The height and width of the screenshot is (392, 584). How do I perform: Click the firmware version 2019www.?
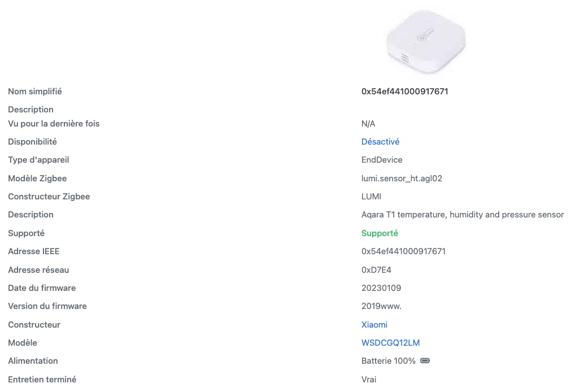pyautogui.click(x=381, y=306)
